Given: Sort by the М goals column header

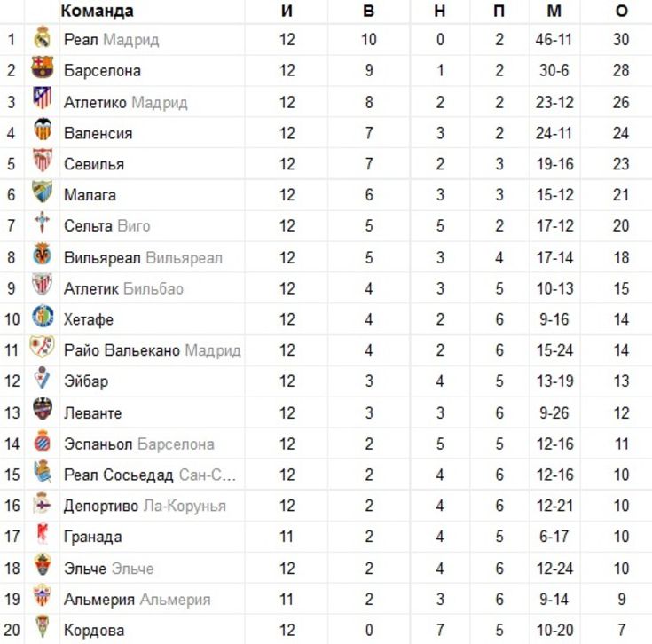Looking at the screenshot, I should click(x=554, y=11).
